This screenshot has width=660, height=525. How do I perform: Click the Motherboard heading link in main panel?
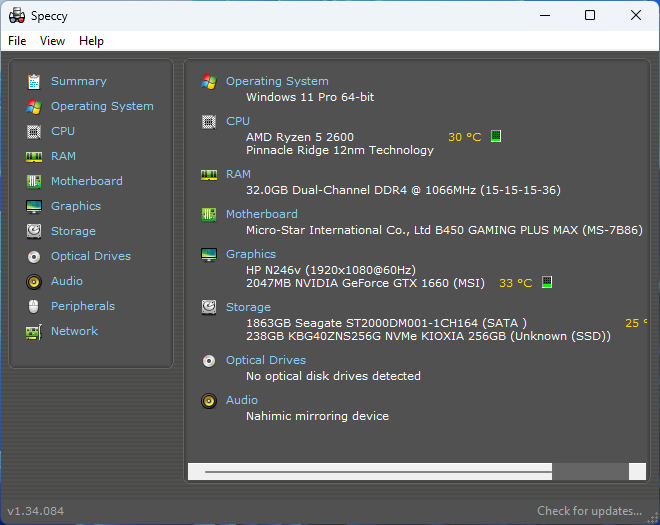tap(262, 214)
